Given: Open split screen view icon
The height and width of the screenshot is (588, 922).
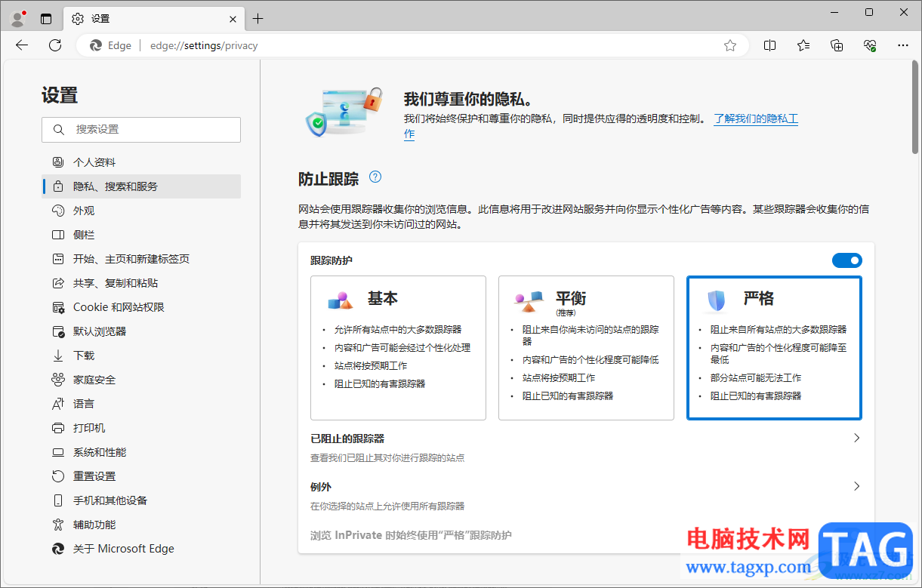Looking at the screenshot, I should pyautogui.click(x=770, y=45).
